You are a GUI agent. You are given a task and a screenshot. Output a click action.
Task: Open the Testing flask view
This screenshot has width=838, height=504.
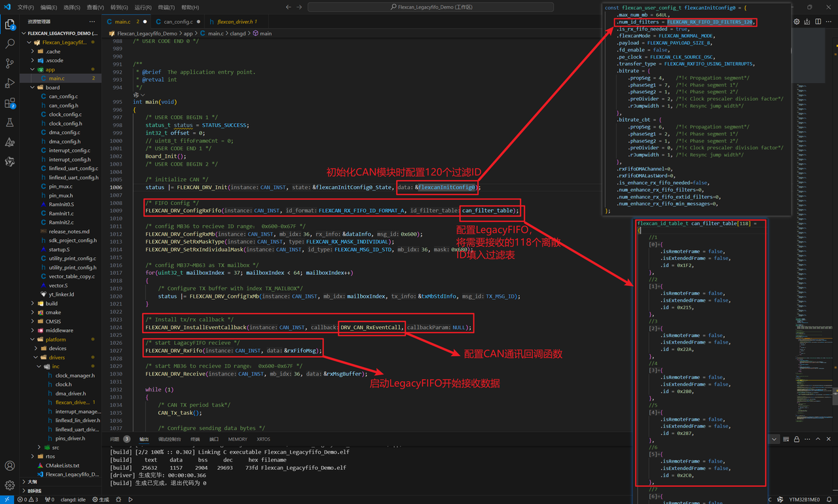(10, 122)
